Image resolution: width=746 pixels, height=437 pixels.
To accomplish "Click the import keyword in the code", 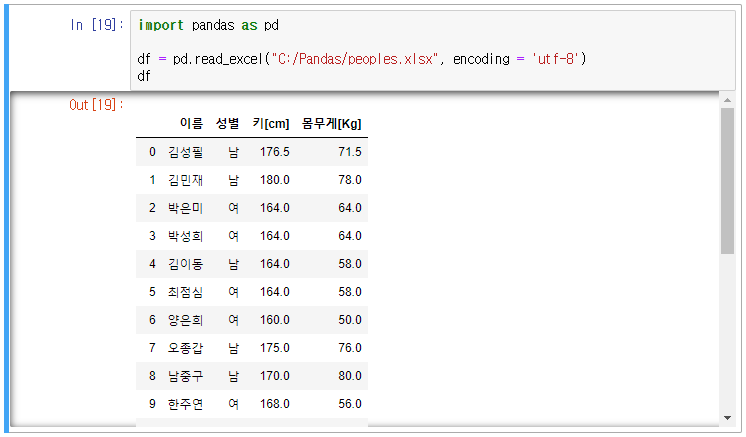I will tap(161, 25).
